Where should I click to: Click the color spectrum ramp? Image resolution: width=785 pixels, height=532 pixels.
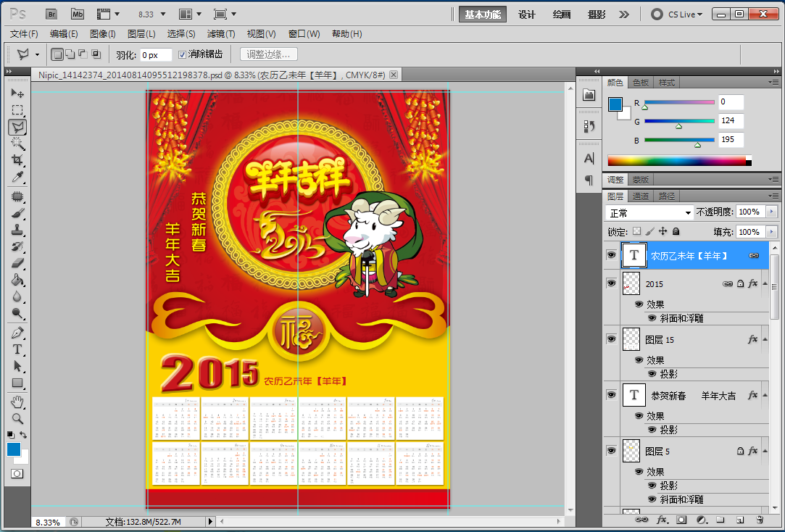click(679, 161)
